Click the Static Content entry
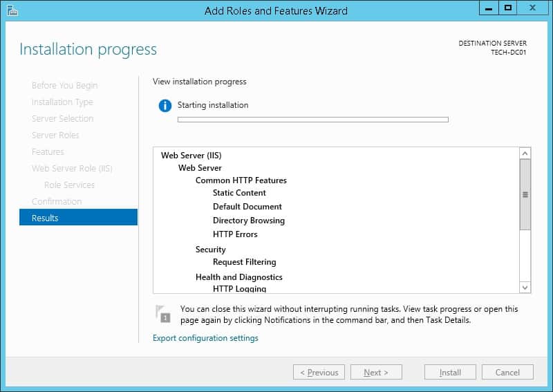The height and width of the screenshot is (392, 553). pyautogui.click(x=239, y=193)
